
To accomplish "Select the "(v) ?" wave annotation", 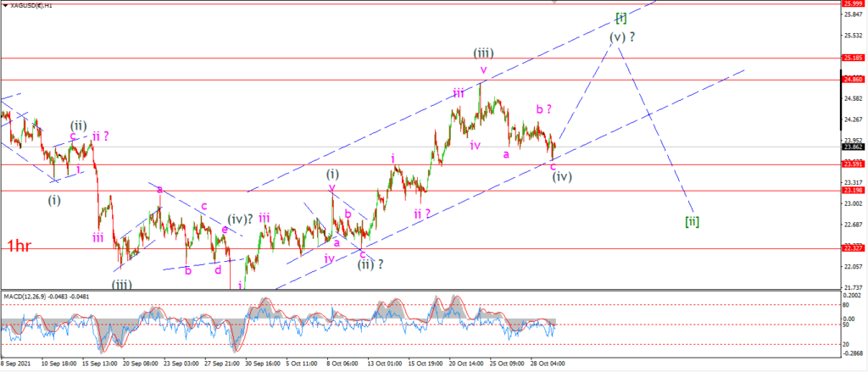I will (622, 37).
